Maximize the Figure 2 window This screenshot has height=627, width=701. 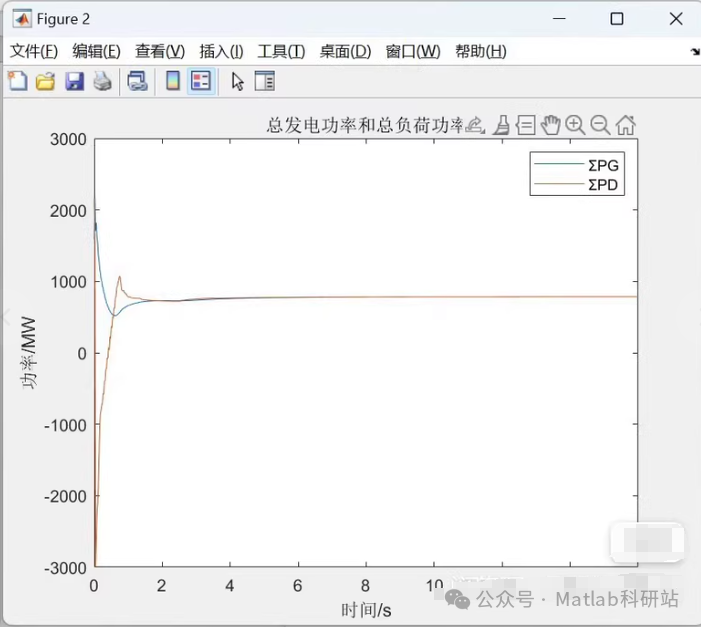pos(617,19)
